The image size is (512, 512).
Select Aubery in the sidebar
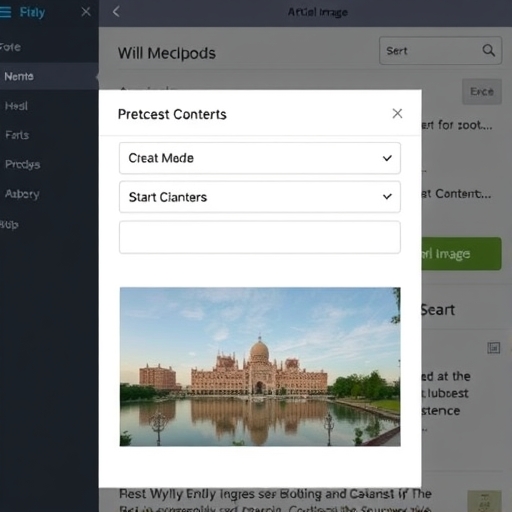(22, 194)
